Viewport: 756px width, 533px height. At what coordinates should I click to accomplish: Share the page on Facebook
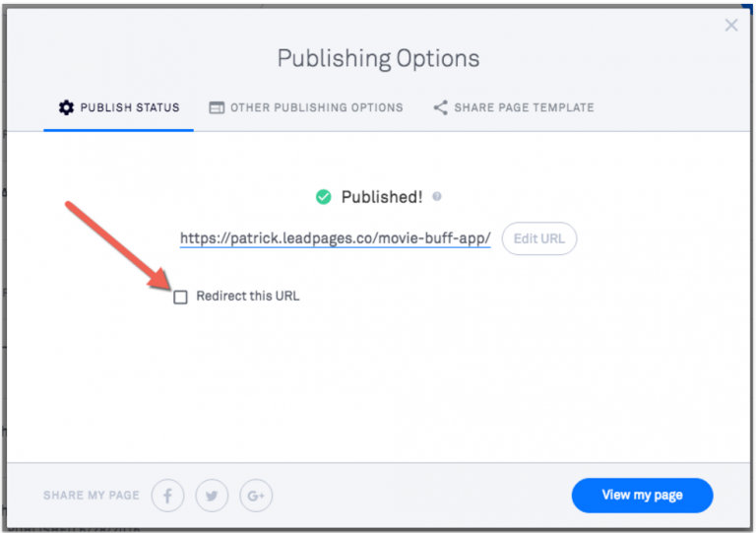click(167, 496)
